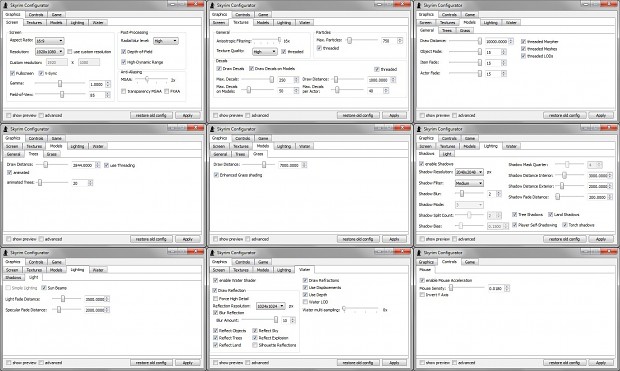Open the Aspect Ratio dropdown
This screenshot has height=371, width=620.
(x=49, y=41)
